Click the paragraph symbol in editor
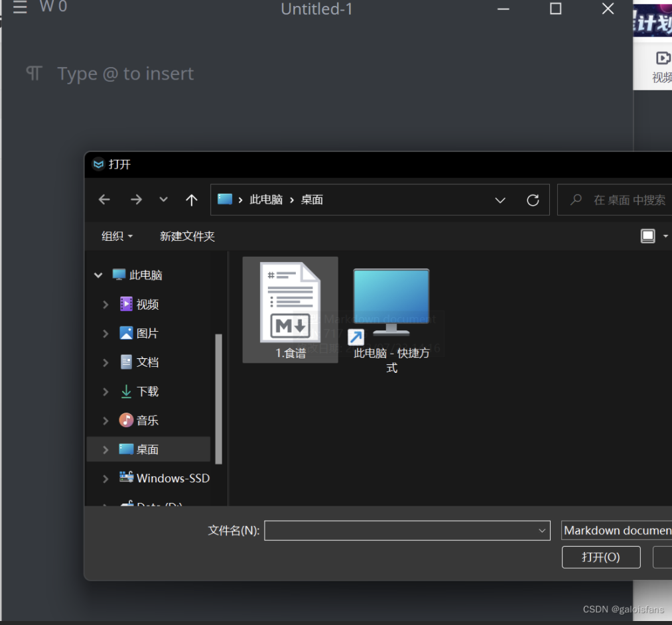The width and height of the screenshot is (672, 625). coord(34,74)
